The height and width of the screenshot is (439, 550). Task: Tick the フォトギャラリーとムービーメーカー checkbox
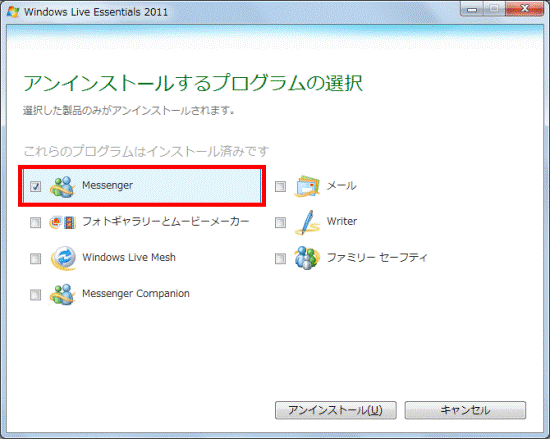[35, 222]
